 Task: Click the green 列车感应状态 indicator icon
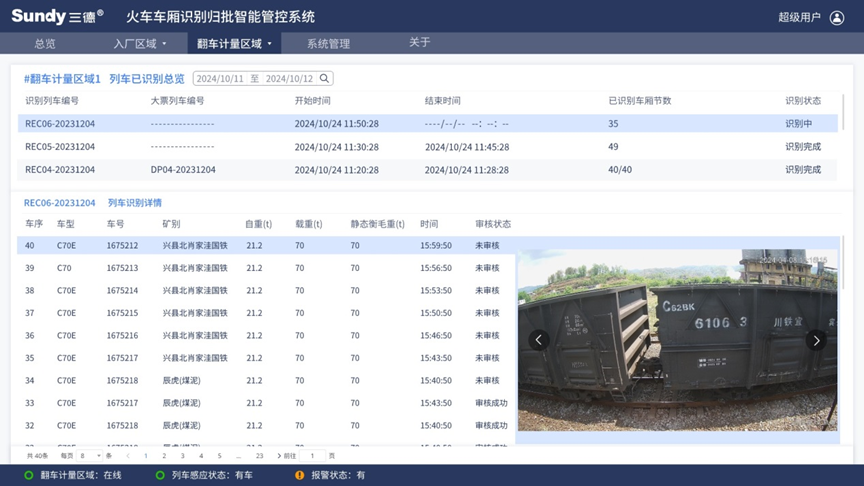160,475
